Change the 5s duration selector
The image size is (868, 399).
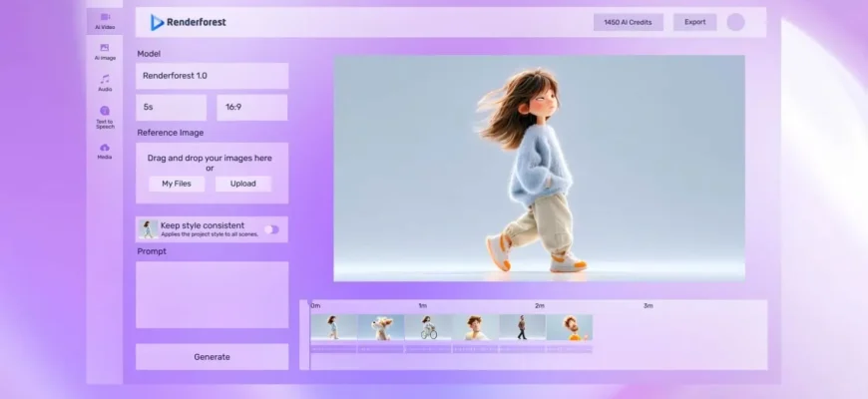[x=171, y=108]
